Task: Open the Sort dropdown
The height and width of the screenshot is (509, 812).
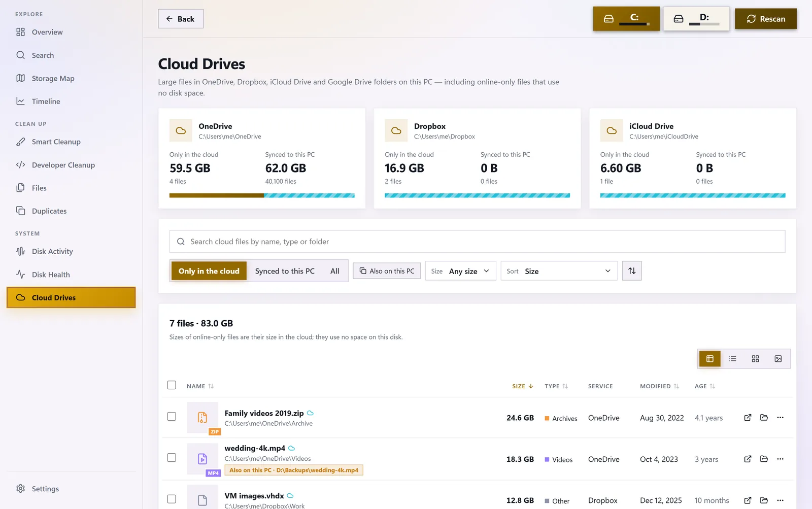Action: coord(559,271)
